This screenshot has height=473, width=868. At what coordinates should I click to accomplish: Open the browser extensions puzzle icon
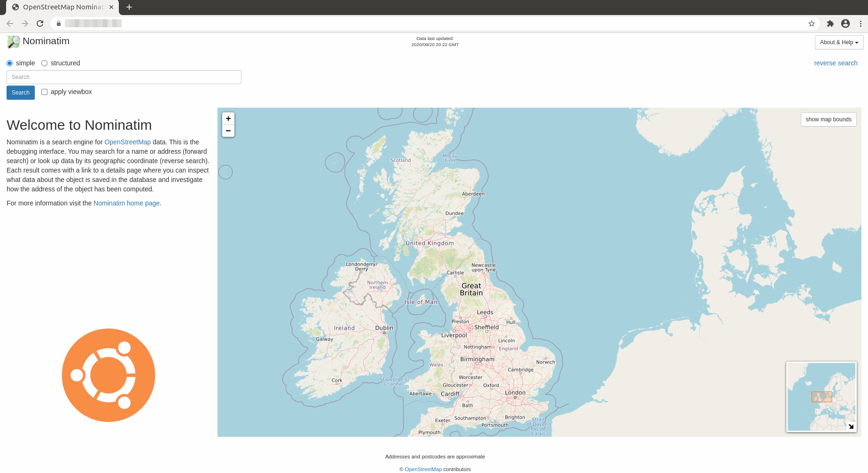(x=830, y=24)
